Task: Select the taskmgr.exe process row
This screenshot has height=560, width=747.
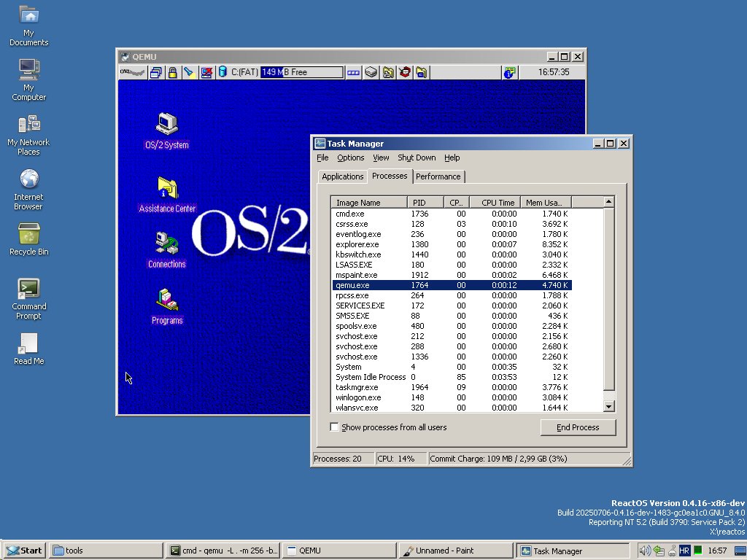Action: coord(452,387)
